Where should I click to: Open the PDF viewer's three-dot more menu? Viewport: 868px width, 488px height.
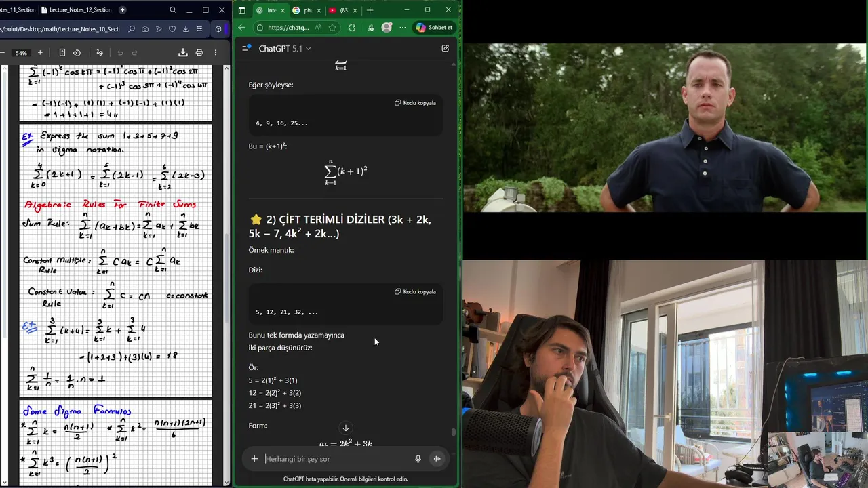coord(217,53)
